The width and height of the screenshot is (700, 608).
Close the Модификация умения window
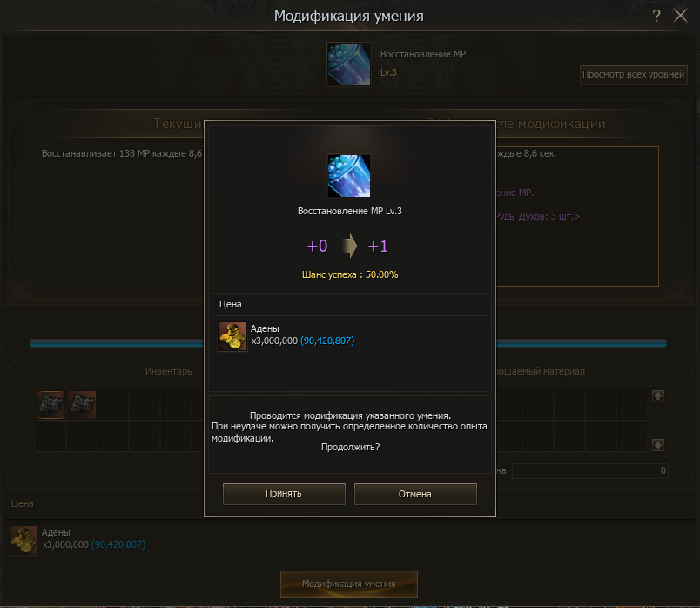pos(680,16)
